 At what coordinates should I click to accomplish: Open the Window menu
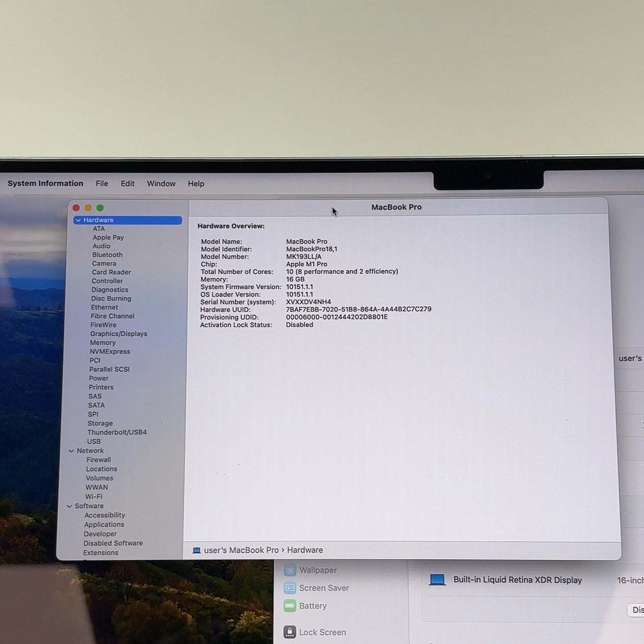tap(161, 184)
